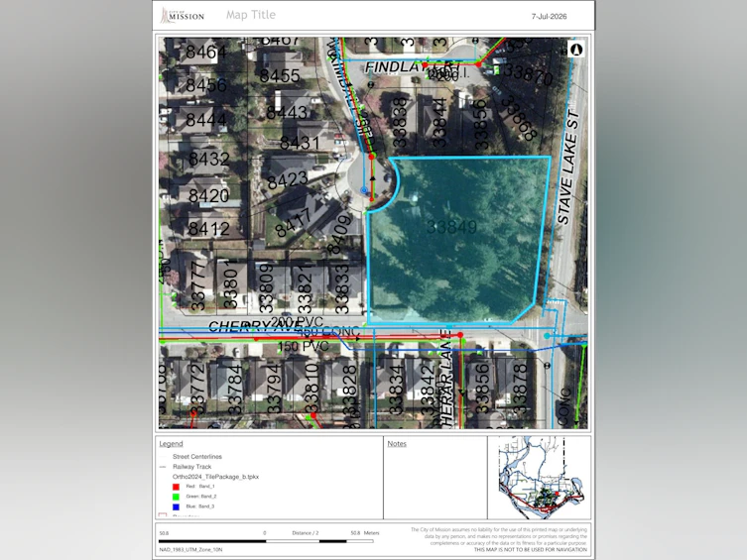Click the CHERRY AVE street label

255,326
